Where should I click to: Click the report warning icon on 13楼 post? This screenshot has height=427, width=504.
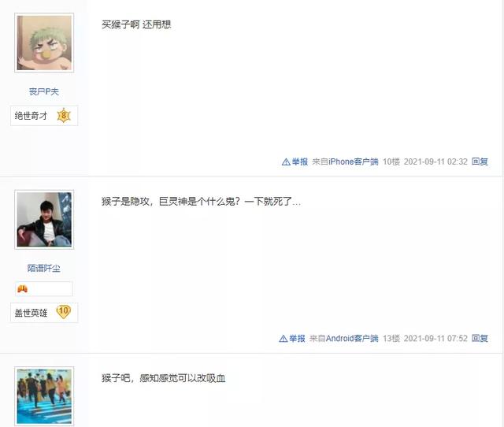(283, 339)
